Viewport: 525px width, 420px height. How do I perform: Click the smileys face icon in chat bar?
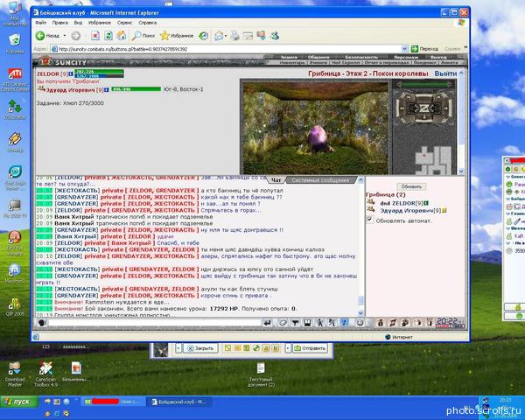[x=360, y=323]
